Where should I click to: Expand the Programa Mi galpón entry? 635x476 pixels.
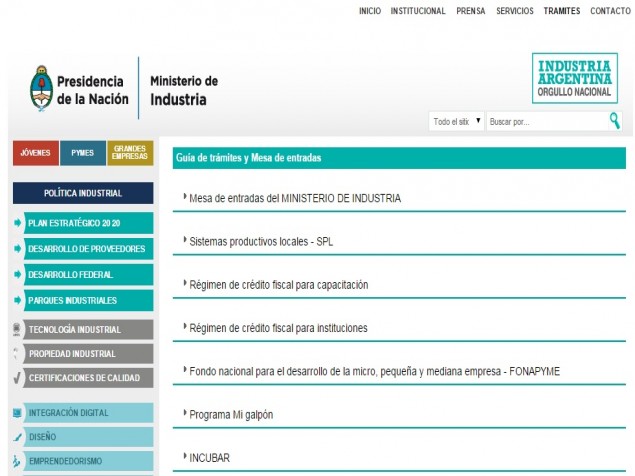tap(230, 414)
